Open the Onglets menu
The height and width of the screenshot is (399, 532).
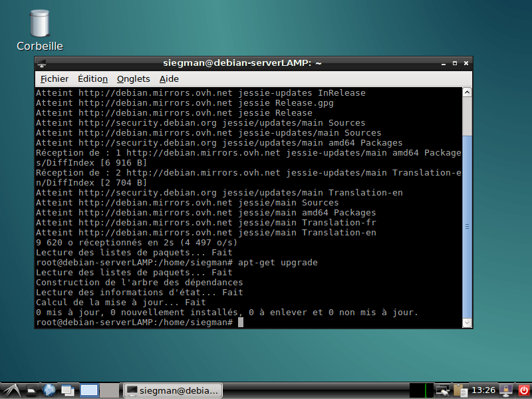point(133,78)
